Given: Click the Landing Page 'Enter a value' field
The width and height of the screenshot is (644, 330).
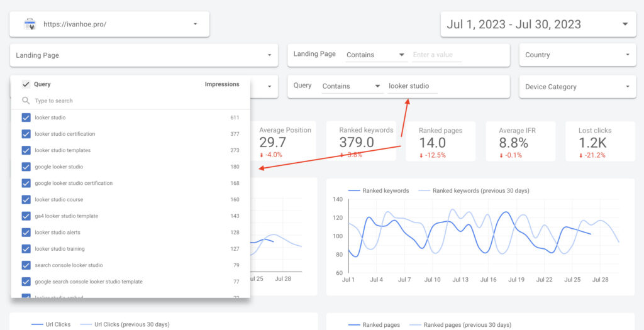Looking at the screenshot, I should (436, 55).
